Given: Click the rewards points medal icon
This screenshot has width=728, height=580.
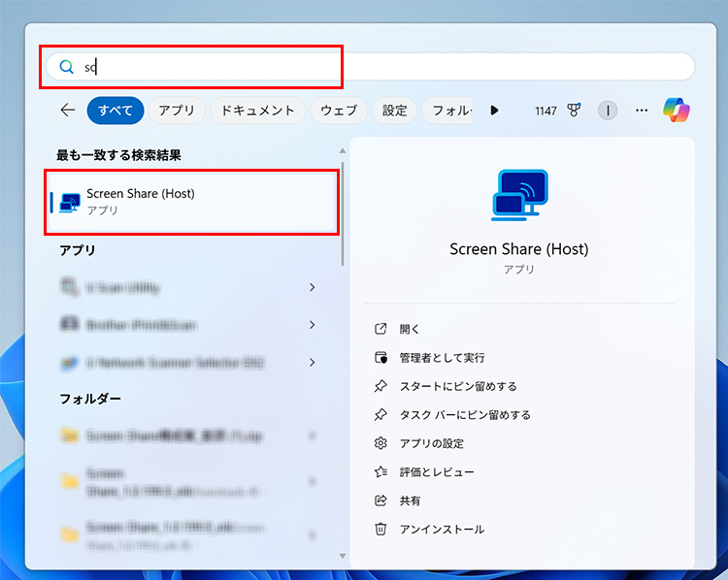Looking at the screenshot, I should tap(574, 111).
